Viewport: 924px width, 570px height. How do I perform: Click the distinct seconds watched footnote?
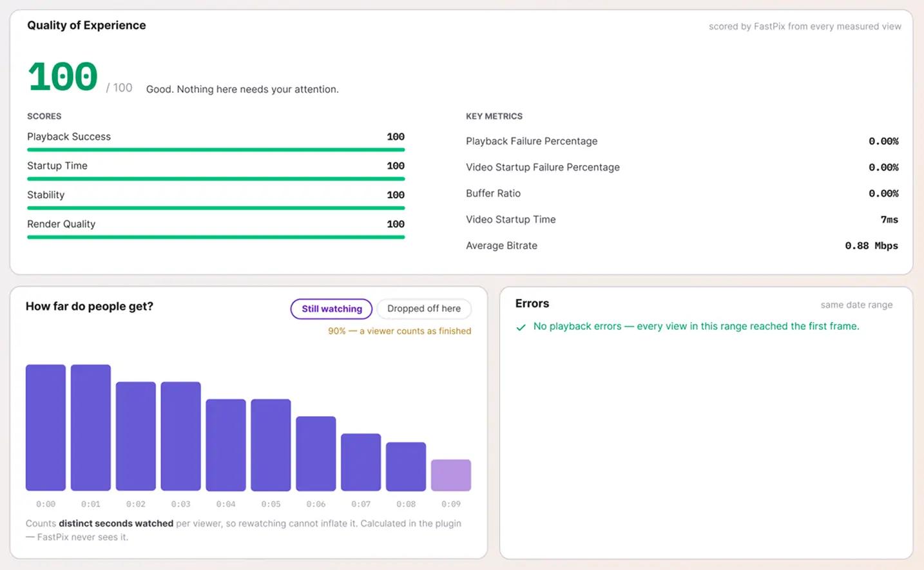pyautogui.click(x=116, y=524)
